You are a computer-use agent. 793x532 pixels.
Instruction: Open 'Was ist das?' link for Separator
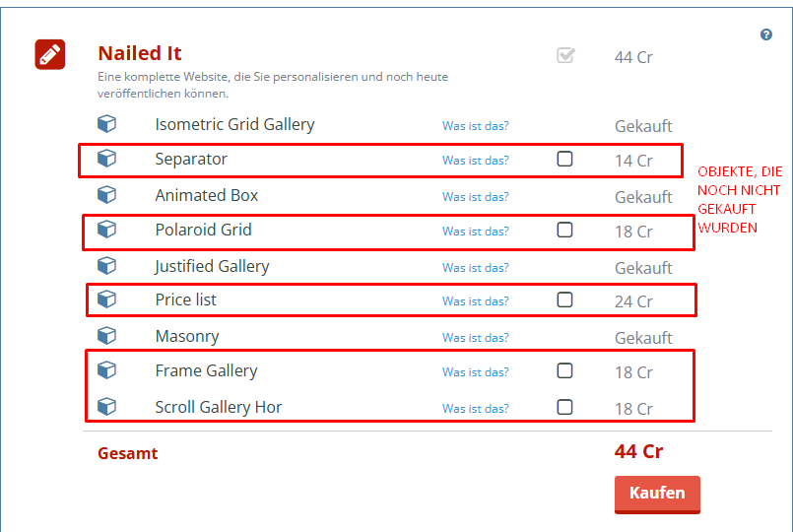pyautogui.click(x=476, y=161)
